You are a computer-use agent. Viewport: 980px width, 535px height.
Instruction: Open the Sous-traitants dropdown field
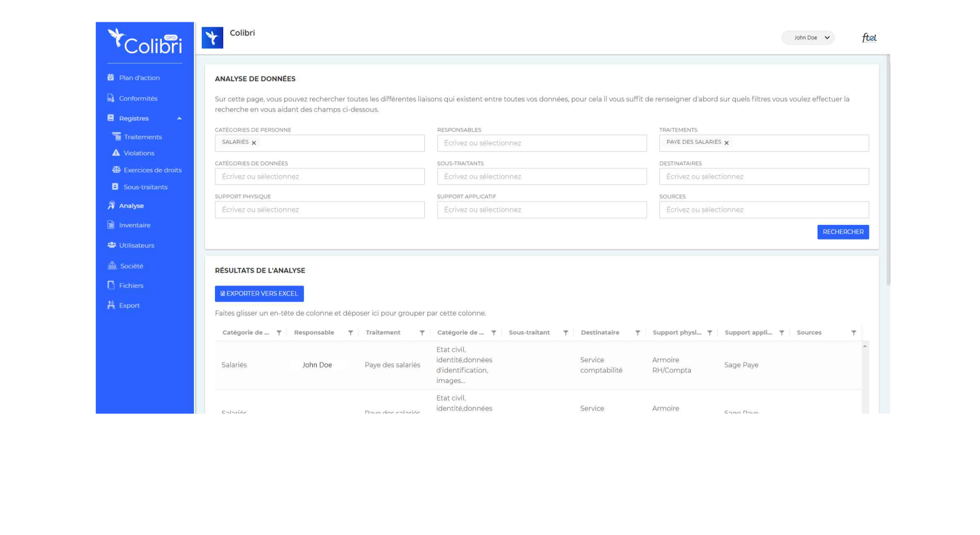(540, 176)
